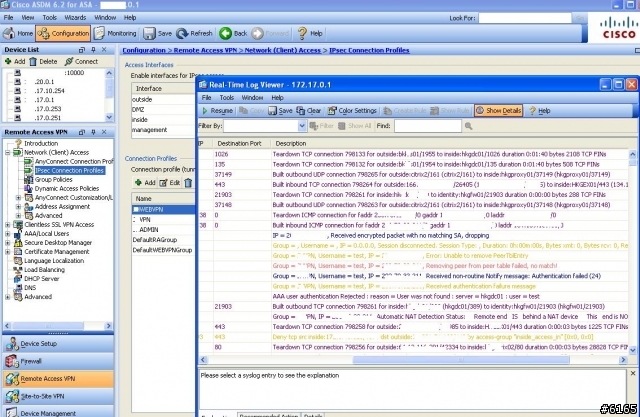
Task: Click the Description column header
Action: click(x=449, y=144)
